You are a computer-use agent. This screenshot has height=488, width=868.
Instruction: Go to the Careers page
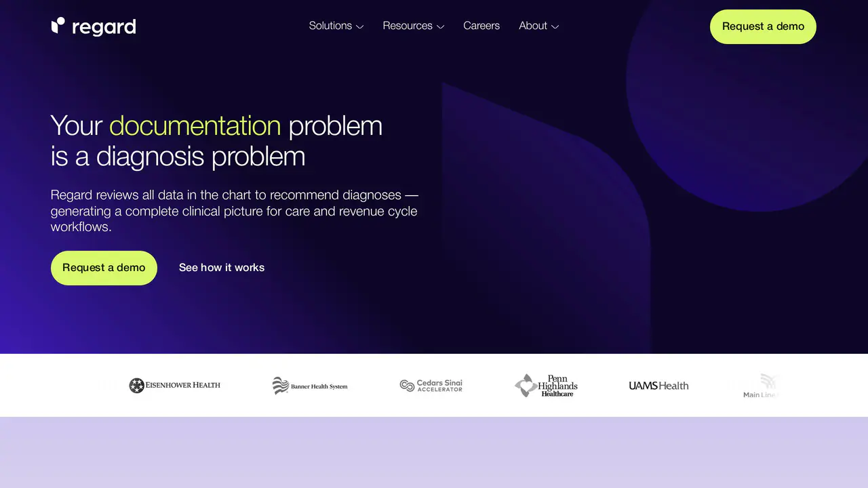[481, 26]
